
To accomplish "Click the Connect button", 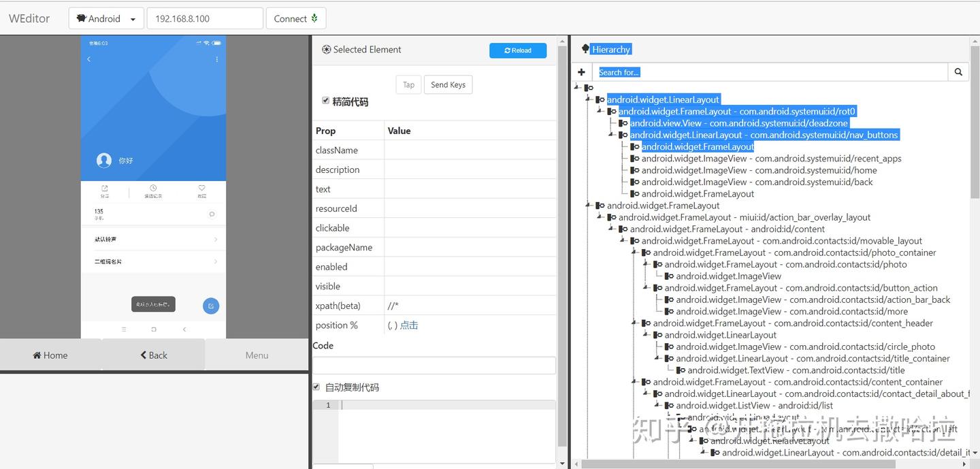I will pos(296,18).
